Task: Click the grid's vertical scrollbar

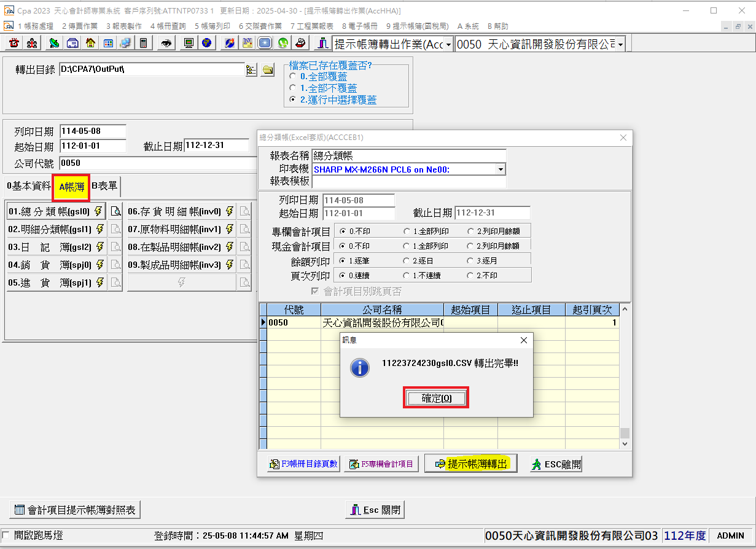Action: tap(625, 376)
